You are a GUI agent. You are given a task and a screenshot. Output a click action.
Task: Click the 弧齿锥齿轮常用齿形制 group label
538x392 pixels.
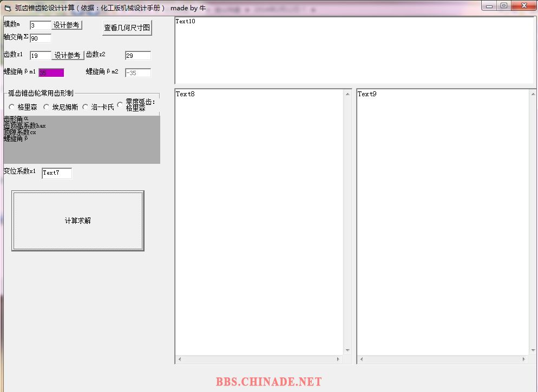point(41,93)
